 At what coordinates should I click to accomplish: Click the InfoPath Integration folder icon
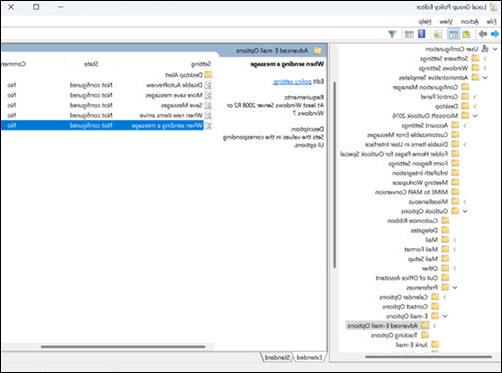coord(455,173)
